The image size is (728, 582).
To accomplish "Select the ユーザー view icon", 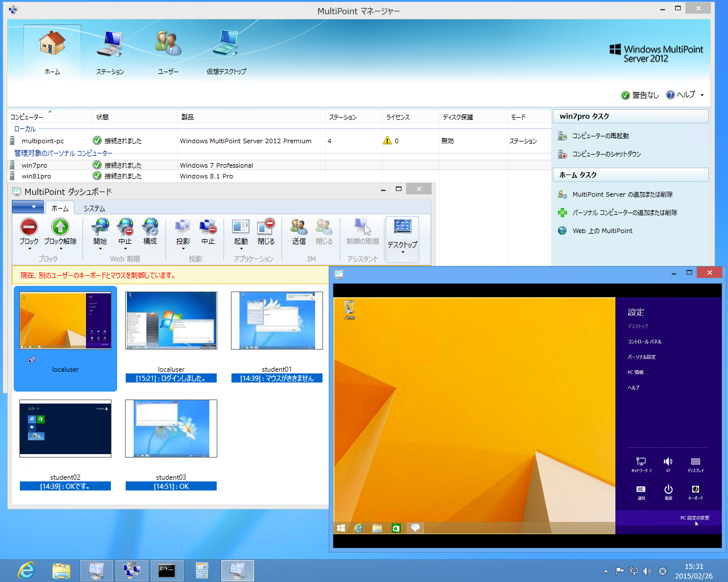I will pyautogui.click(x=168, y=51).
